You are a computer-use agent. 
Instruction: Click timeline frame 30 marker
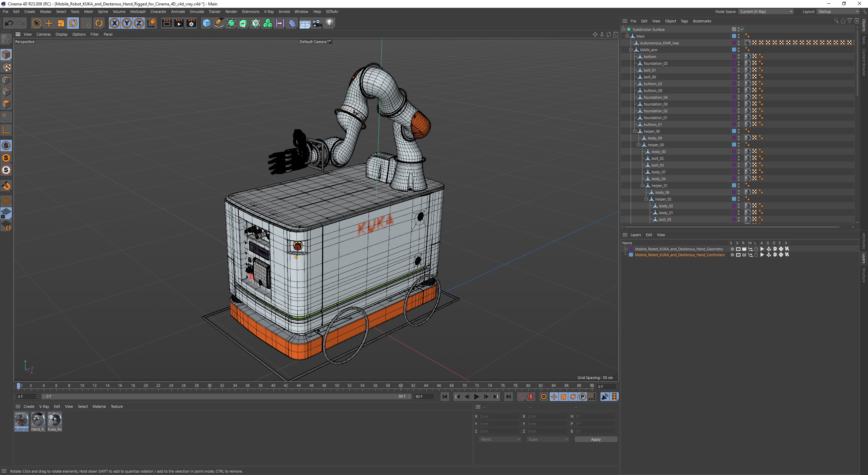210,386
